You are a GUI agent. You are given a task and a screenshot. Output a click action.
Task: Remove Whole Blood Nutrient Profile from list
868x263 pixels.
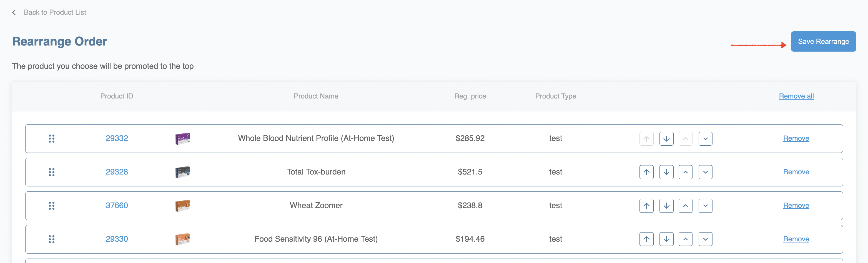click(x=796, y=138)
